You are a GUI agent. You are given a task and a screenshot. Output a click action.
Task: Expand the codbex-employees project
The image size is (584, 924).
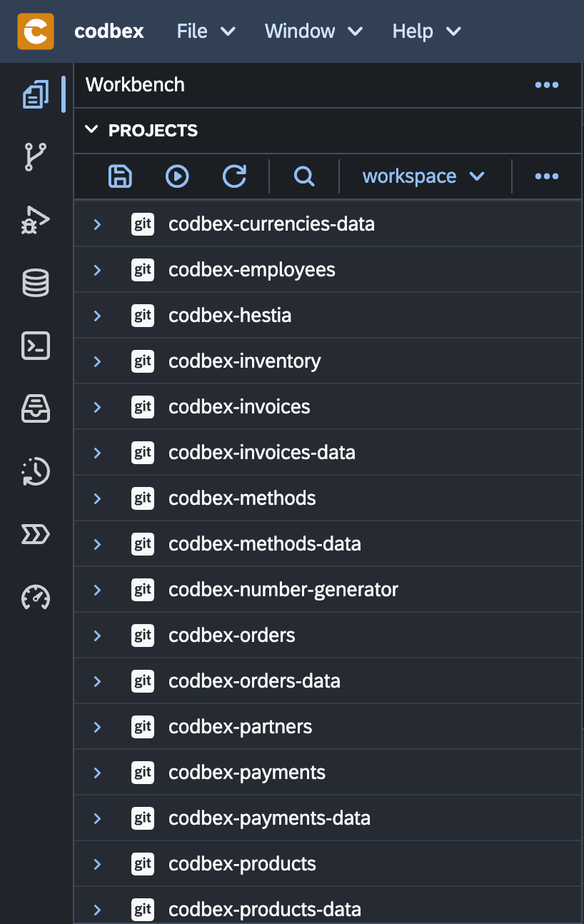pos(98,270)
